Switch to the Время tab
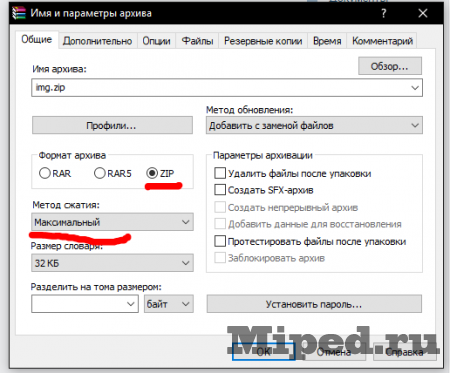Viewport: 450px width, 373px height. tap(327, 41)
